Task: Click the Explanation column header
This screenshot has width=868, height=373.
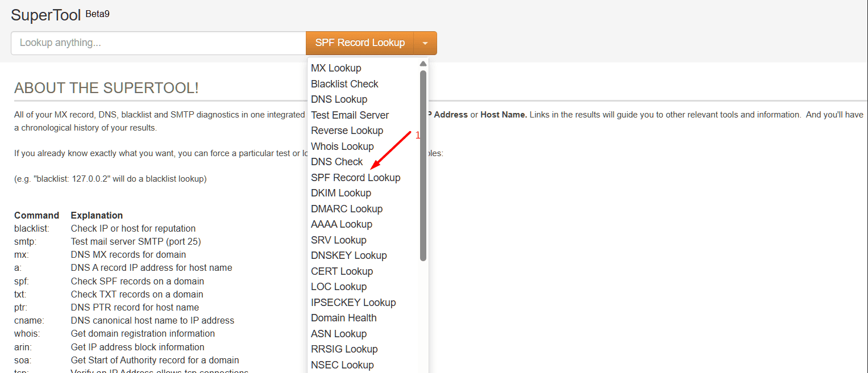Action: click(97, 216)
